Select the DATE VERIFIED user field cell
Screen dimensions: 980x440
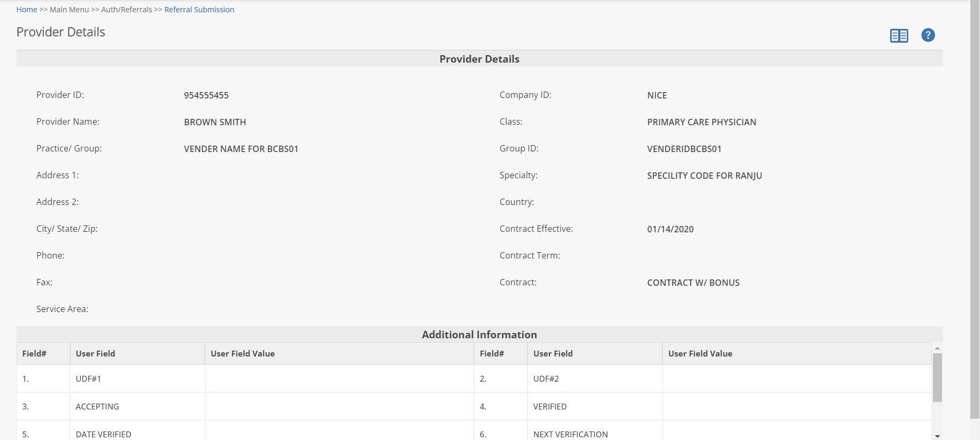[137, 434]
